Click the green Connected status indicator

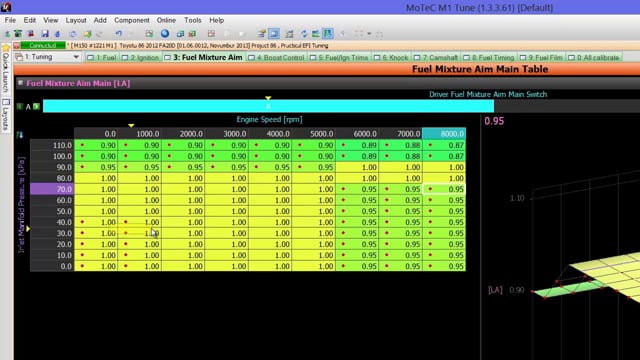click(42, 45)
